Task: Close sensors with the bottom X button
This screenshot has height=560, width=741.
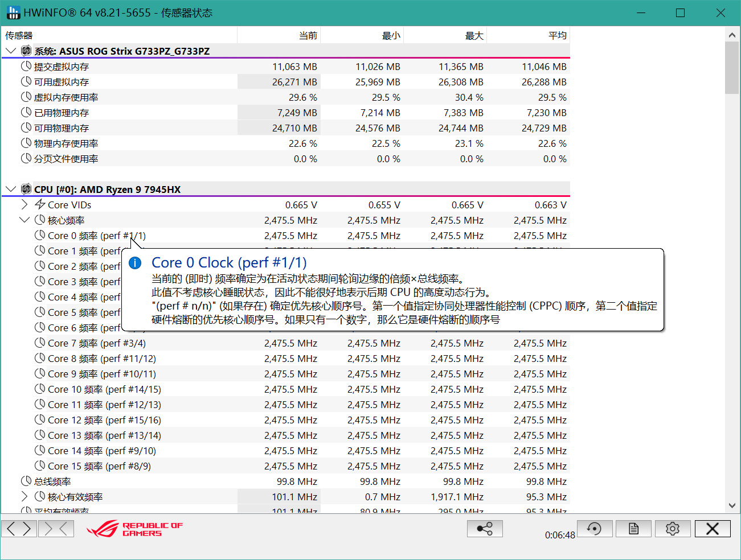Action: tap(713, 529)
